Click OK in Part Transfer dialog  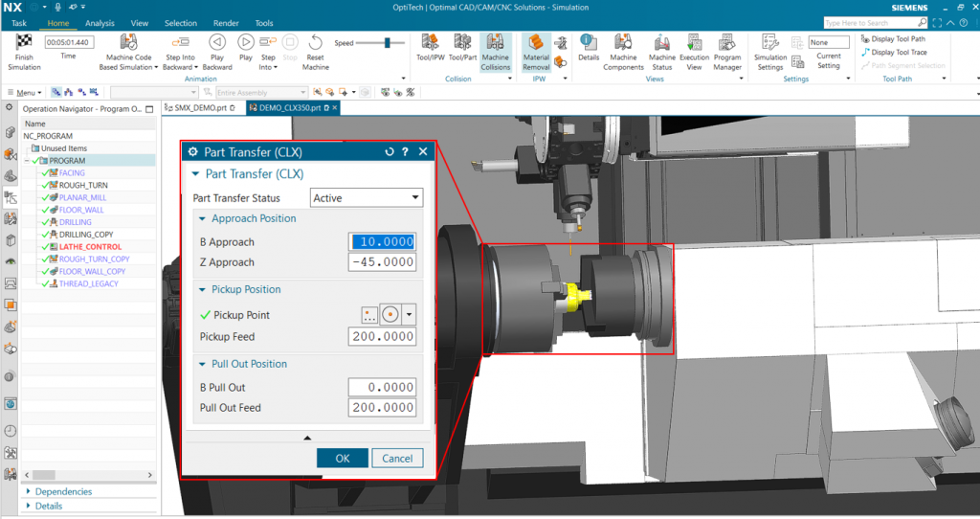pos(343,459)
